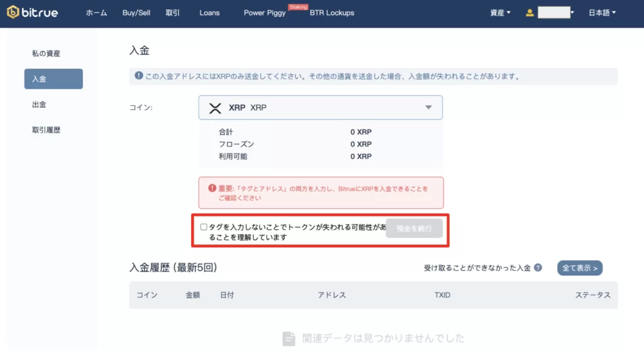Click the user account profile icon
This screenshot has height=352, width=644.
pos(530,13)
